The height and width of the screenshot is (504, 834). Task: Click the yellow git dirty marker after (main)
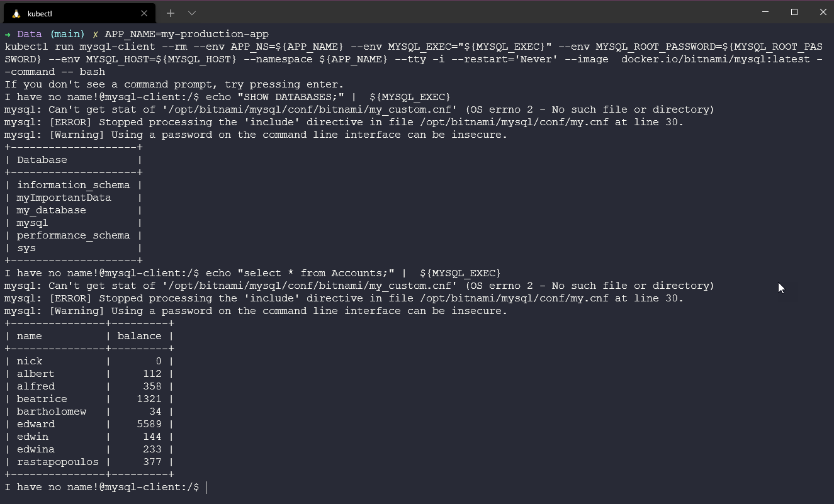(96, 34)
